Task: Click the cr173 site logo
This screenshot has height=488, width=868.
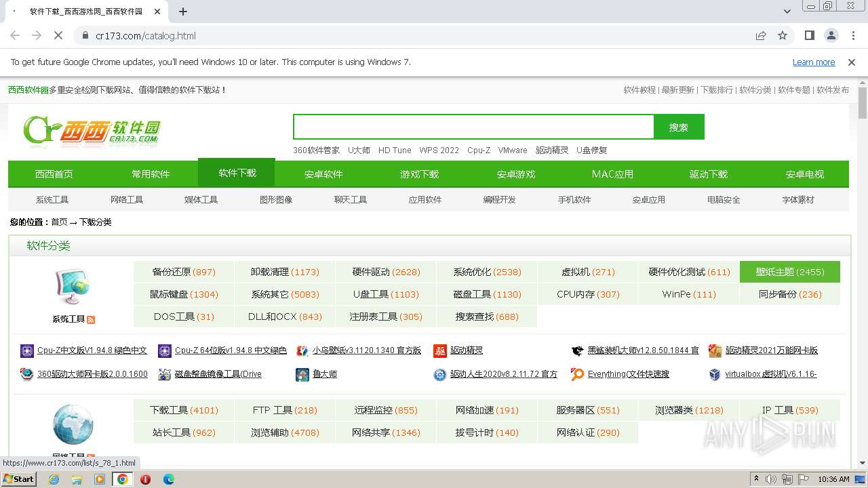Action: 92,131
